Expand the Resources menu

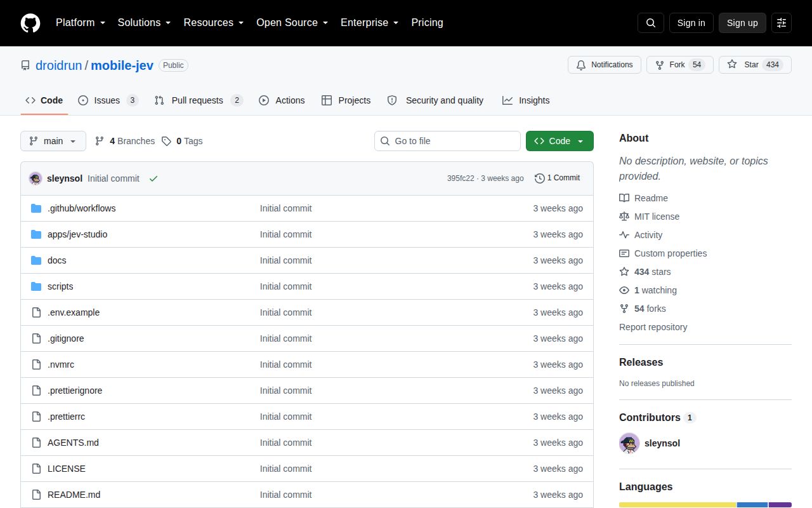(x=214, y=23)
